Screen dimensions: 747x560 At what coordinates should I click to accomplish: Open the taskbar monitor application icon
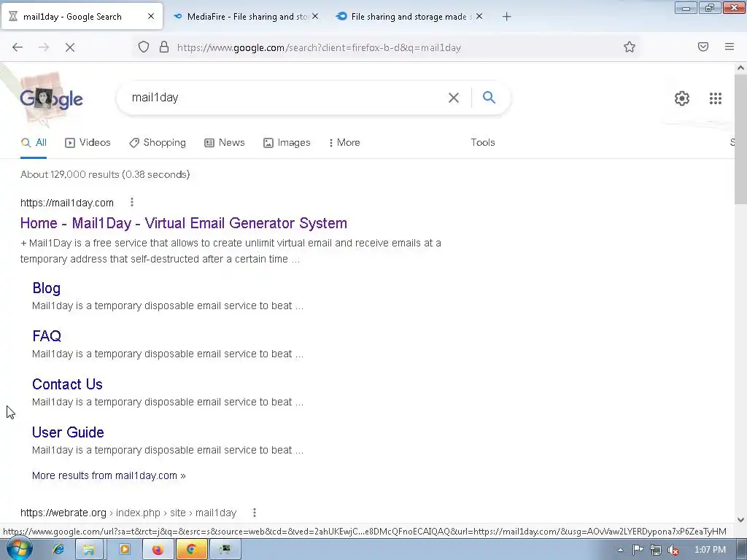[225, 550]
